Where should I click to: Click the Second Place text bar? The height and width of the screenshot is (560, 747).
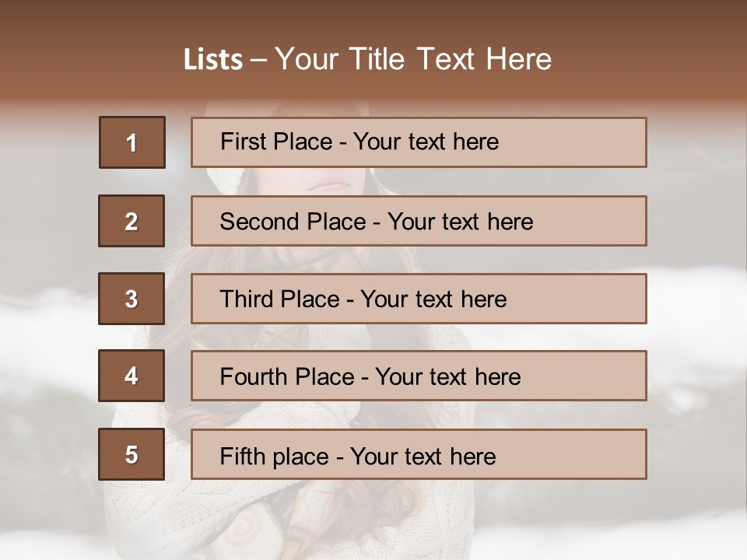click(419, 221)
